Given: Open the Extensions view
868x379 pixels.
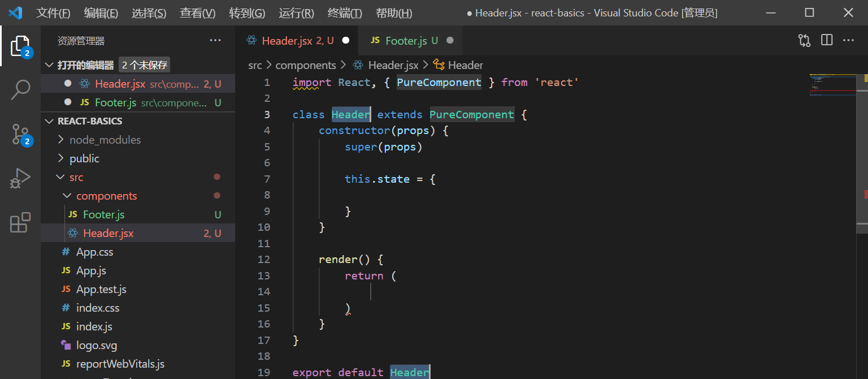Looking at the screenshot, I should click(21, 222).
